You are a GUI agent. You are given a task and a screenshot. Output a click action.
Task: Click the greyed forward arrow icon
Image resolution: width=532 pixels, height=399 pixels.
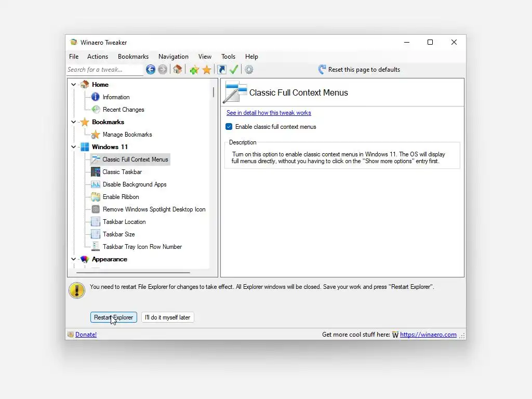(163, 70)
